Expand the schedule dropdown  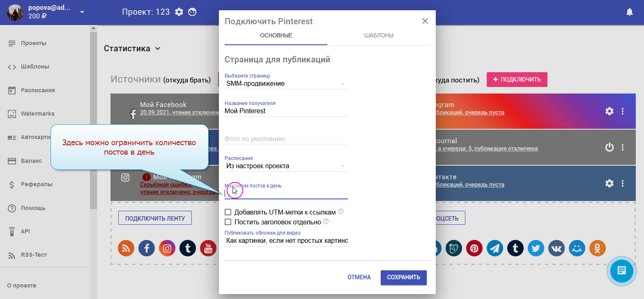[x=286, y=166]
